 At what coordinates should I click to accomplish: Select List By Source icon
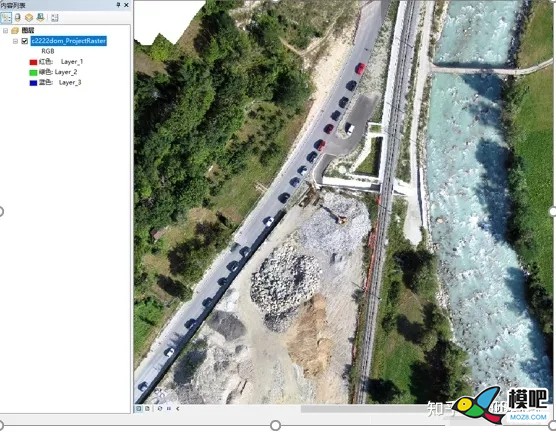pos(17,17)
